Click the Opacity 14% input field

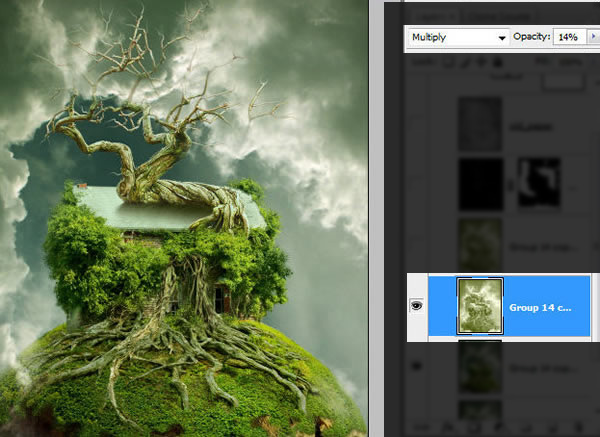point(569,37)
